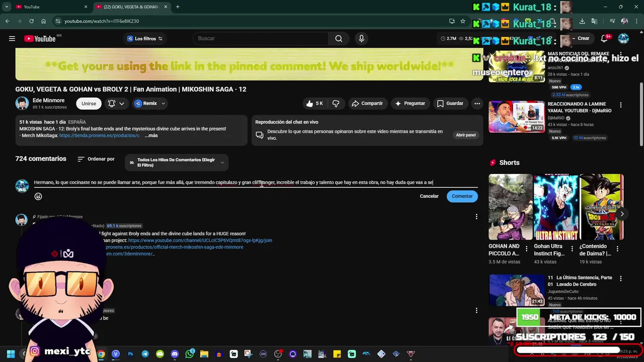Click Abrir panel for live chat replay
This screenshot has height=362, width=644.
coord(465,135)
